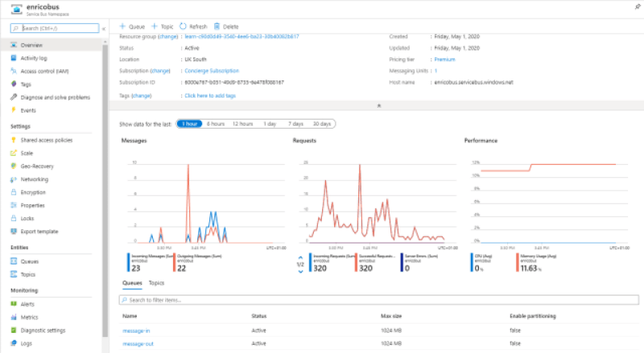Open the Metrics chart icon
This screenshot has height=353, width=644.
14,318
